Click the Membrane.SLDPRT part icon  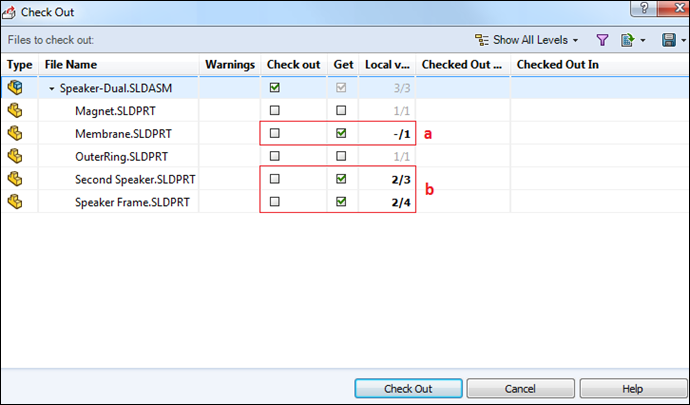pos(15,133)
